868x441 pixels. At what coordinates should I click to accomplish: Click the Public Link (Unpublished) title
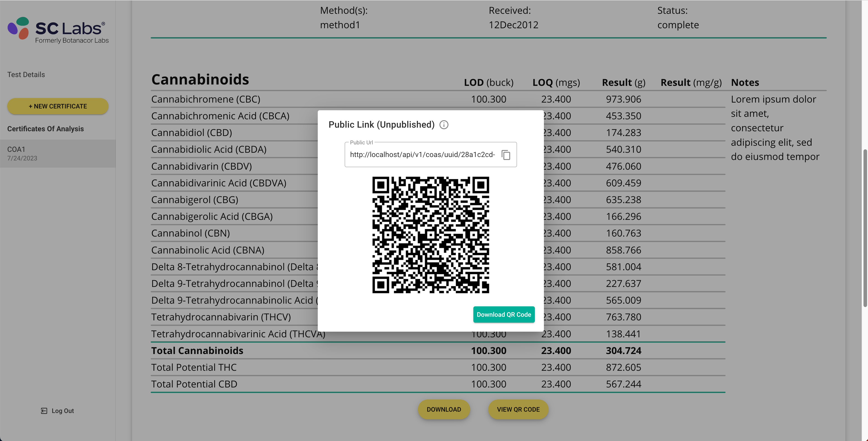pyautogui.click(x=381, y=125)
